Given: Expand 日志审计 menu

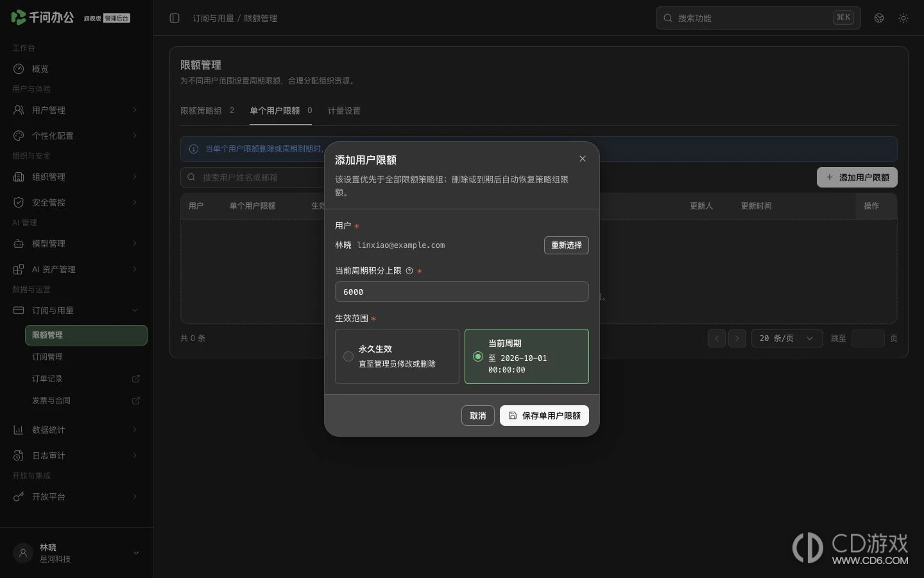Looking at the screenshot, I should click(77, 455).
